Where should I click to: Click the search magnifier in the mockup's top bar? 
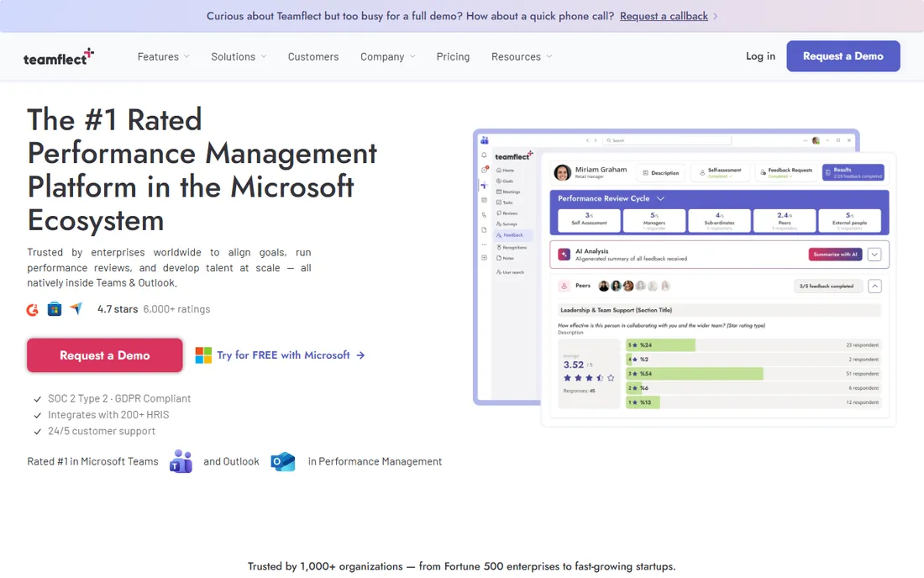click(609, 140)
